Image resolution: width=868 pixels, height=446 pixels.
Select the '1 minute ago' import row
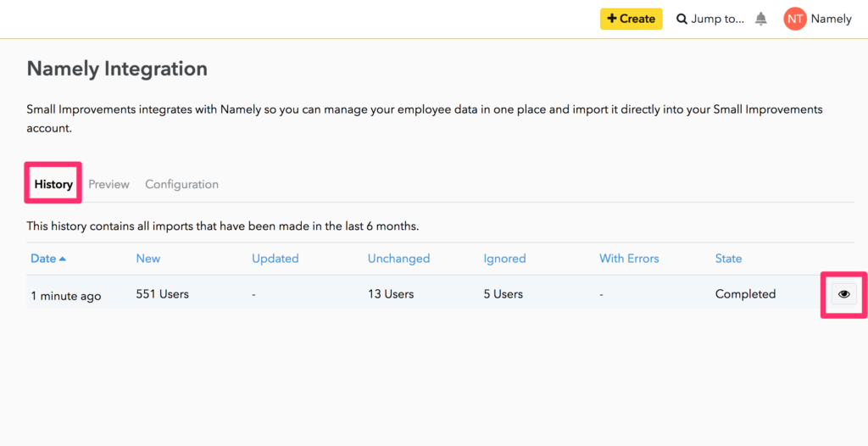[x=66, y=296]
